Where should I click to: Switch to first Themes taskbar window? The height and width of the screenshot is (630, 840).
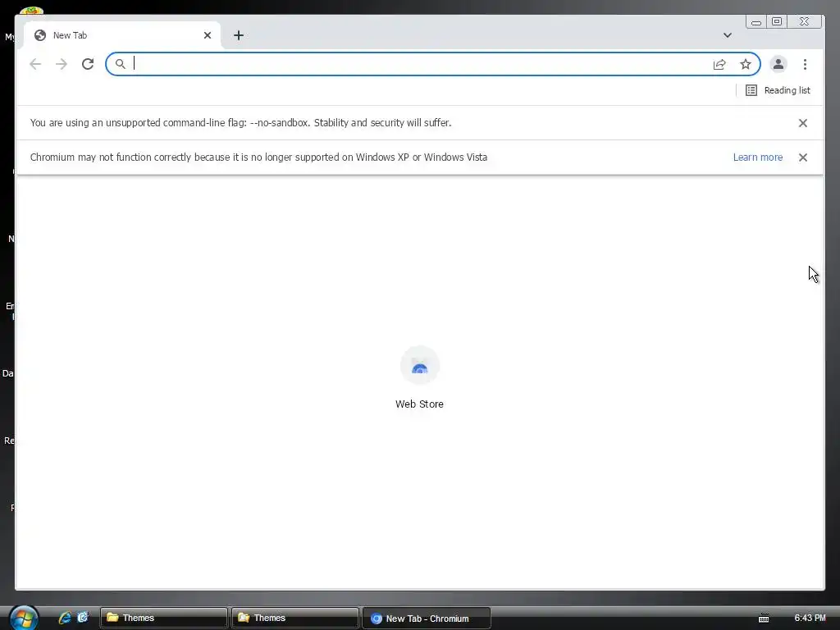pos(163,619)
